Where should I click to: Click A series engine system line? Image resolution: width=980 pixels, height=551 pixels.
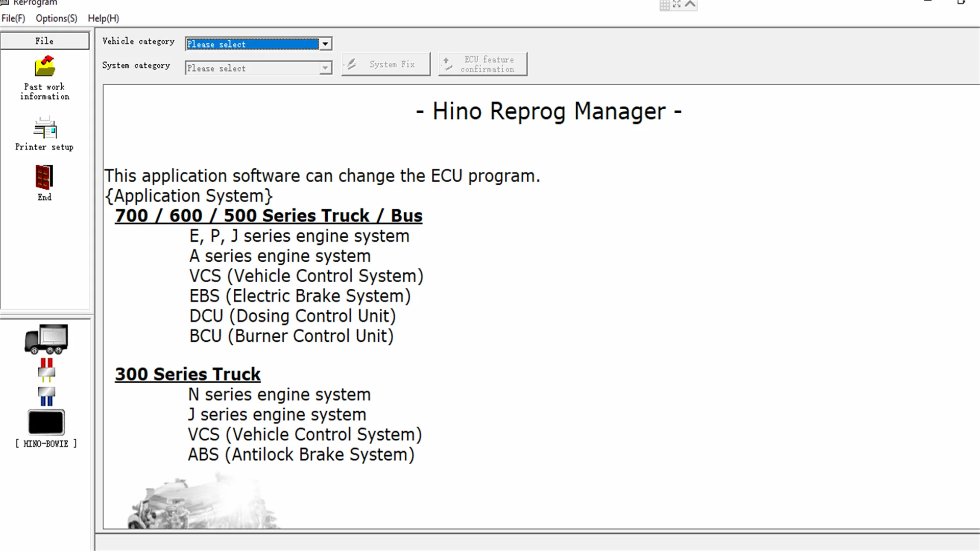coord(280,256)
